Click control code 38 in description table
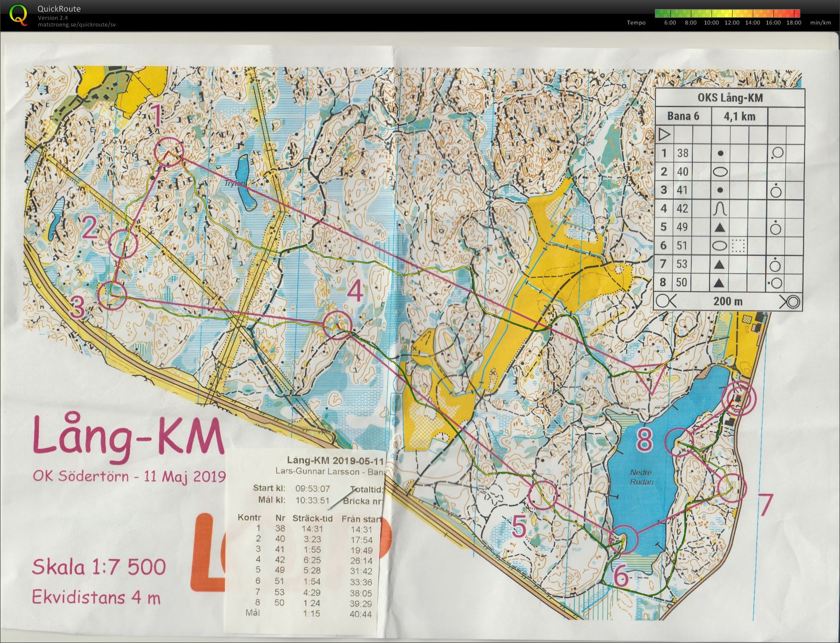The image size is (840, 643). 683,153
